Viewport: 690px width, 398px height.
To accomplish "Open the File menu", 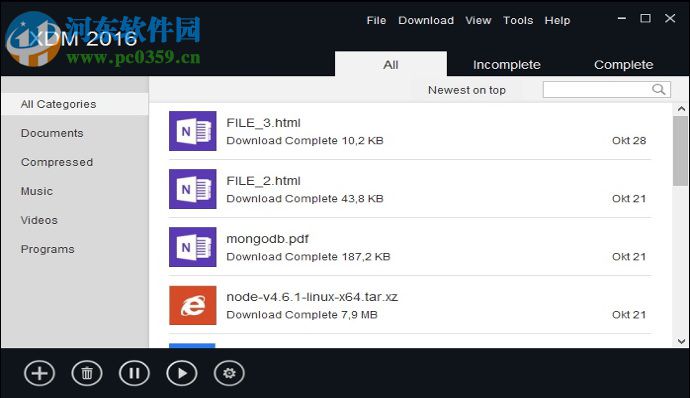I will point(376,20).
